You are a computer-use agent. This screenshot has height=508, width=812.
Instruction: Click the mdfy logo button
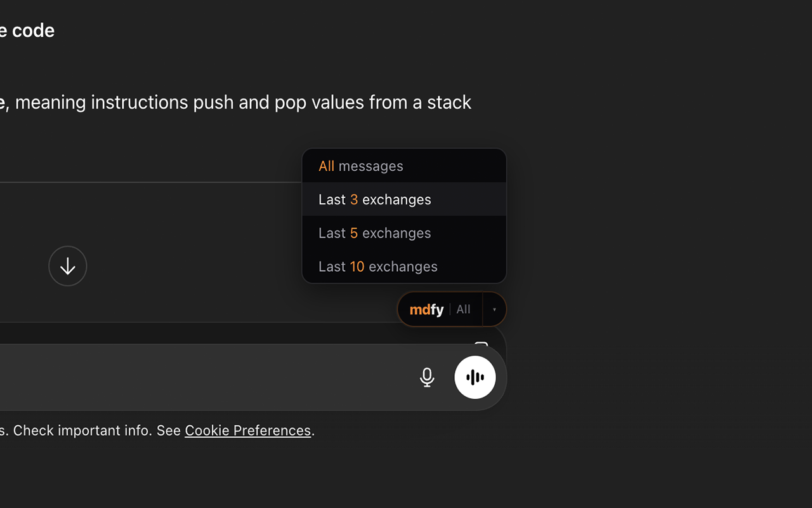click(426, 309)
